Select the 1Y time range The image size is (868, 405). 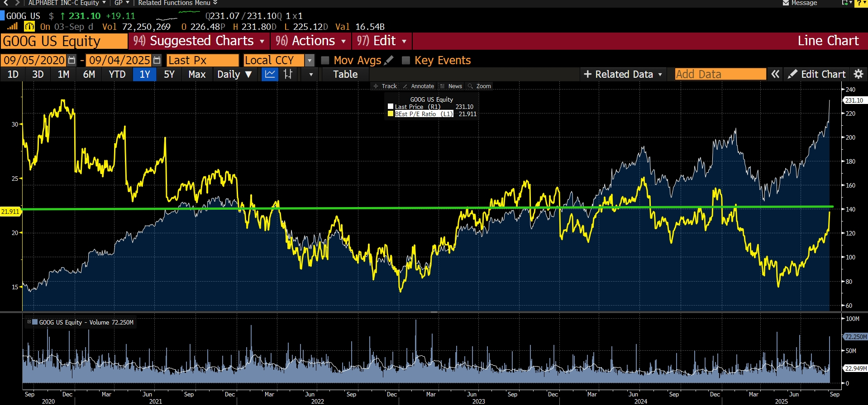click(x=145, y=74)
